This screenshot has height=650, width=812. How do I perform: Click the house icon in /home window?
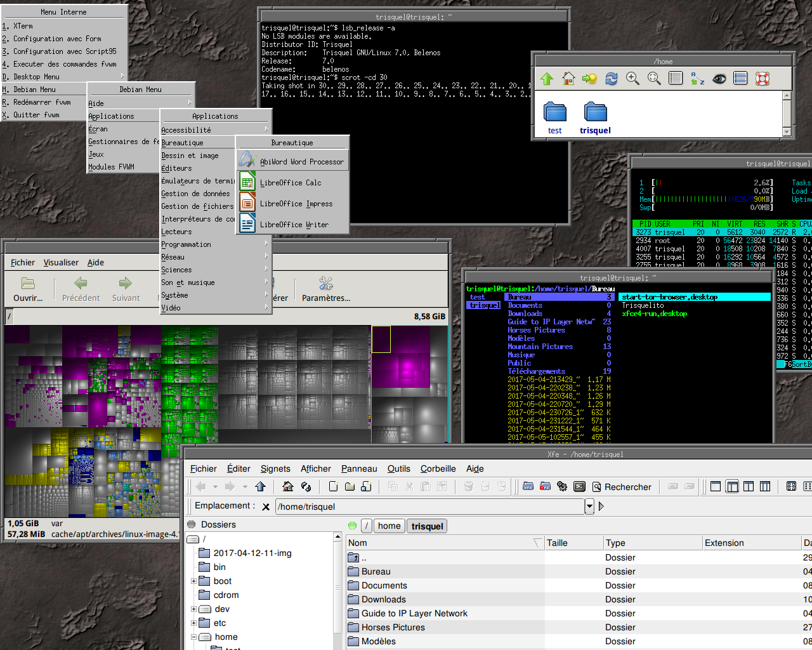pyautogui.click(x=568, y=79)
